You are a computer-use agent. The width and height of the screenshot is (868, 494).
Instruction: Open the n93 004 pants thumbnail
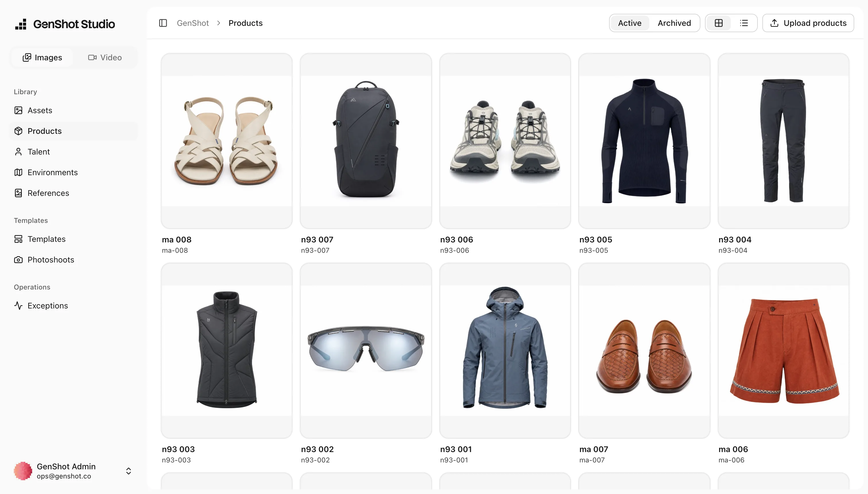coord(783,141)
